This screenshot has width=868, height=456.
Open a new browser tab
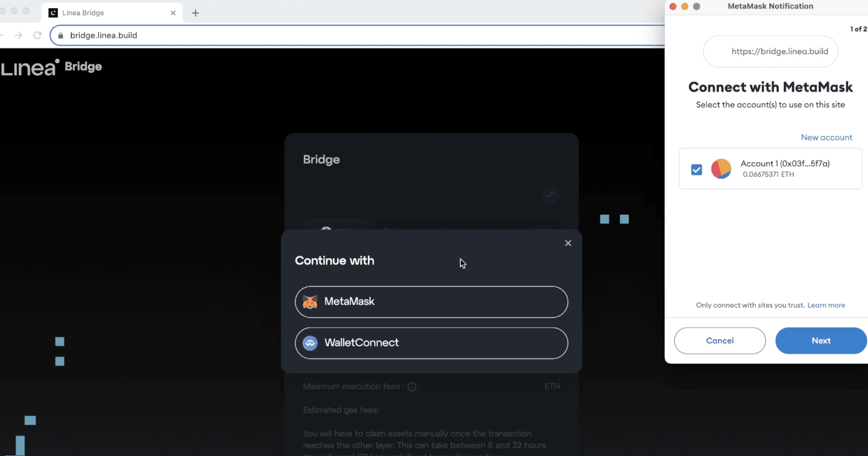point(196,13)
